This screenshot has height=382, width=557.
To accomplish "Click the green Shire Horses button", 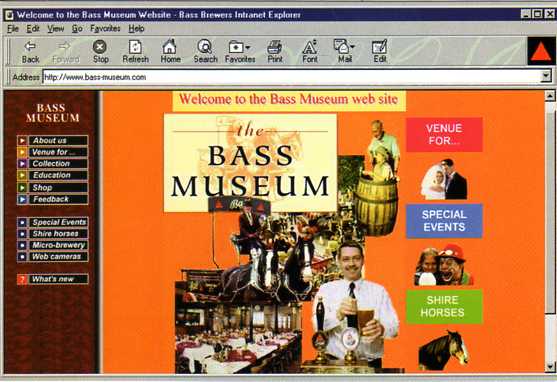I will pyautogui.click(x=444, y=306).
